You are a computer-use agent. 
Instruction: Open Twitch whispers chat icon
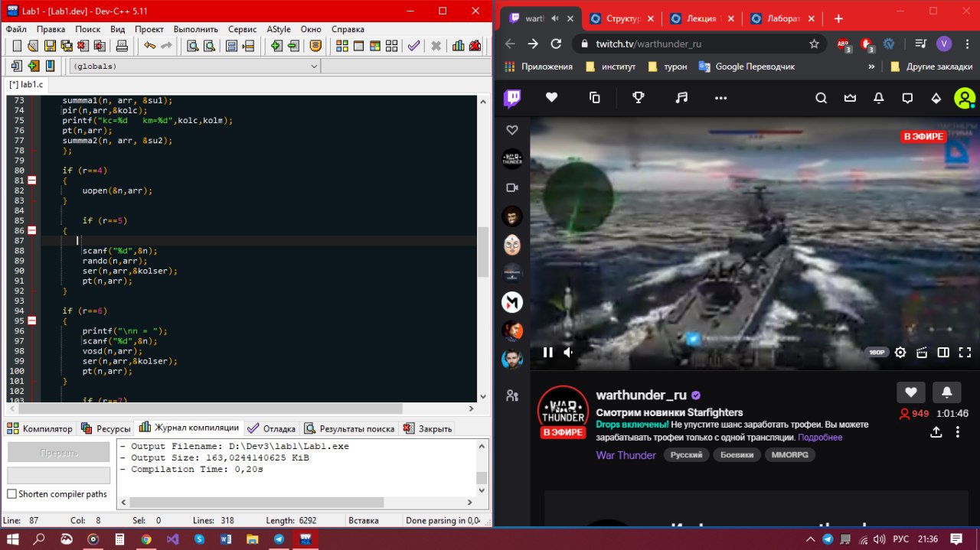907,98
